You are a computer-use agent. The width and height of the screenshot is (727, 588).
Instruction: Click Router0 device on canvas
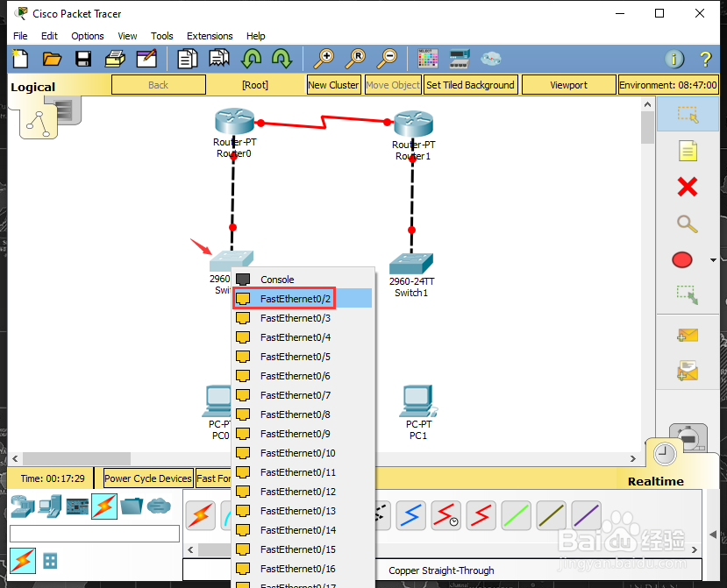[235, 122]
